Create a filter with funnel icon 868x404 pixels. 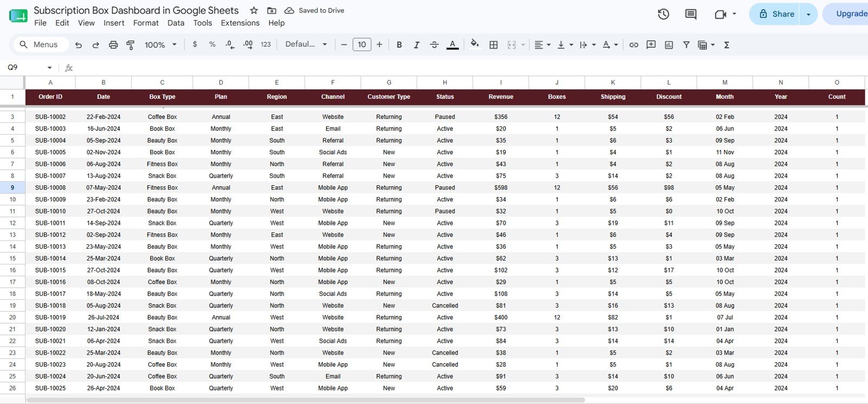(x=686, y=45)
